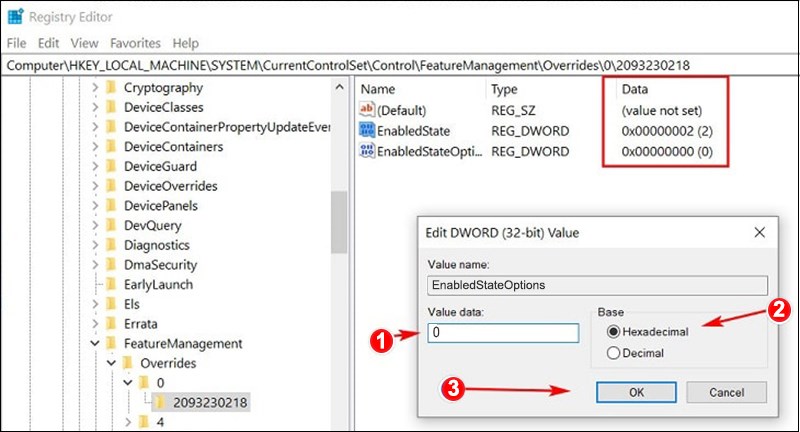Click the Cryptography folder icon
The image size is (800, 432).
click(111, 88)
